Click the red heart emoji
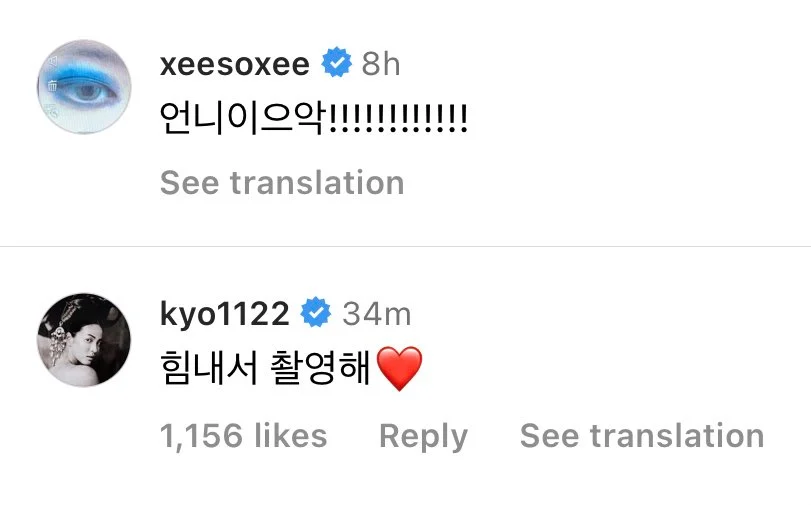Image resolution: width=811 pixels, height=505 pixels. [x=399, y=368]
